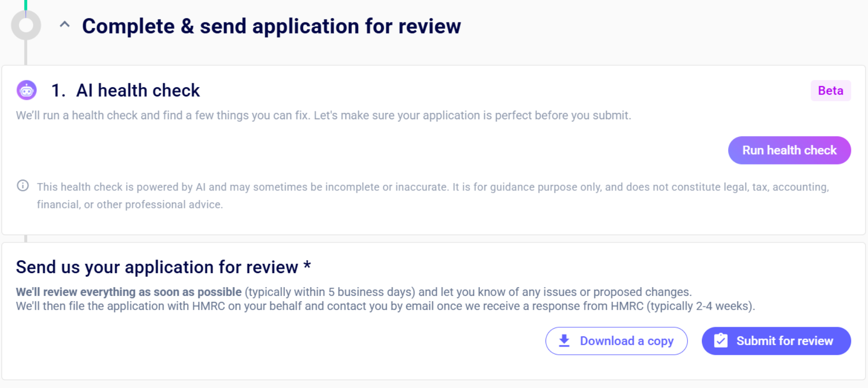The height and width of the screenshot is (388, 868).
Task: Click "Complete & send application for review" title
Action: (x=271, y=26)
